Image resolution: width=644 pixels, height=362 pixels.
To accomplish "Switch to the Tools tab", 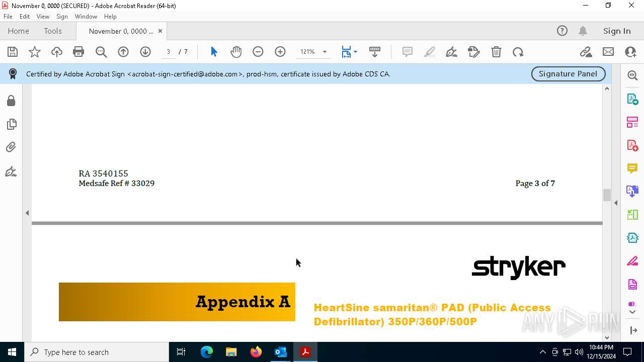I will (53, 31).
